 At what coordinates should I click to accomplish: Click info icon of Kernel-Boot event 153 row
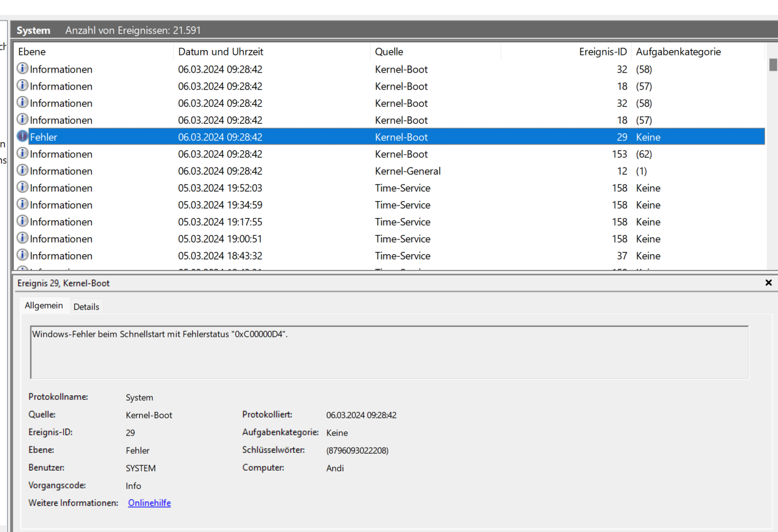(22, 153)
